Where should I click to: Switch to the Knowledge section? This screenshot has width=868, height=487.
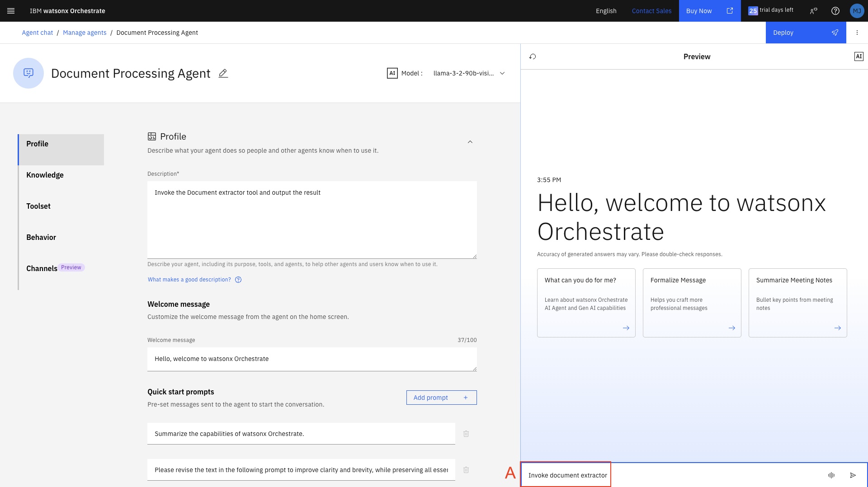pyautogui.click(x=45, y=175)
